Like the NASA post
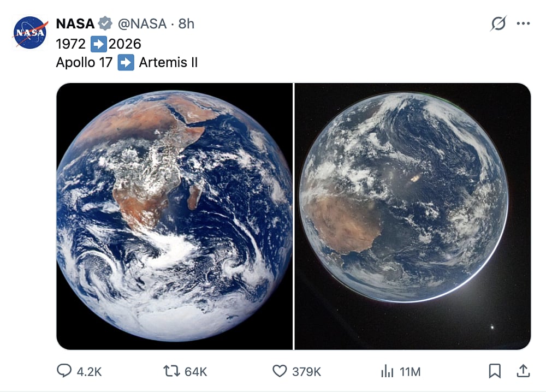The image size is (546, 392). coord(280,371)
